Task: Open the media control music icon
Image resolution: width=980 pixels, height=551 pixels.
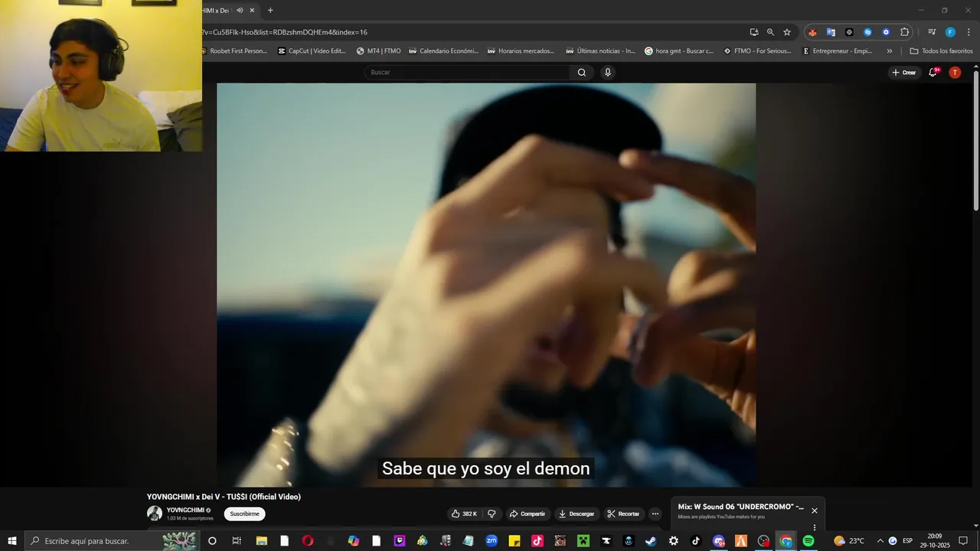Action: (932, 32)
